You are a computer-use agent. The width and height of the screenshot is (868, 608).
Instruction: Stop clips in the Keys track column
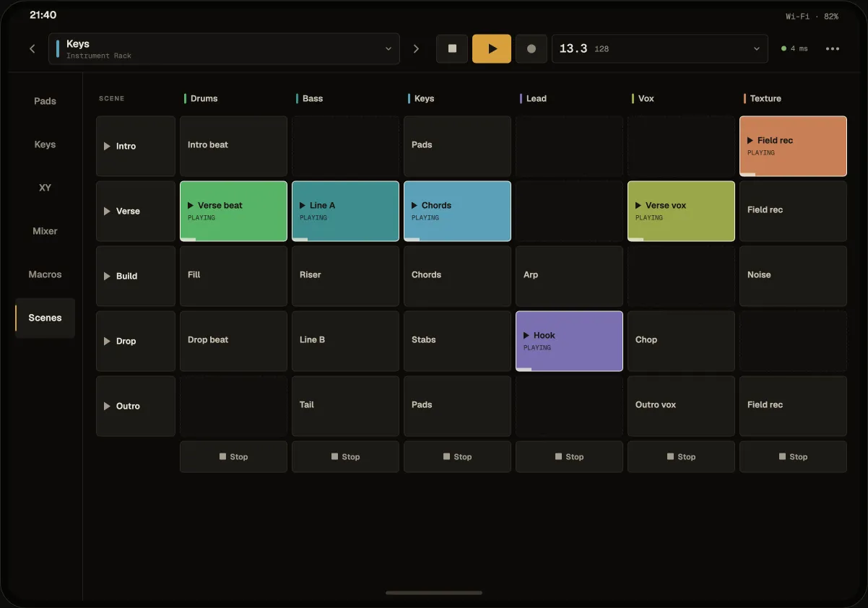pyautogui.click(x=457, y=456)
